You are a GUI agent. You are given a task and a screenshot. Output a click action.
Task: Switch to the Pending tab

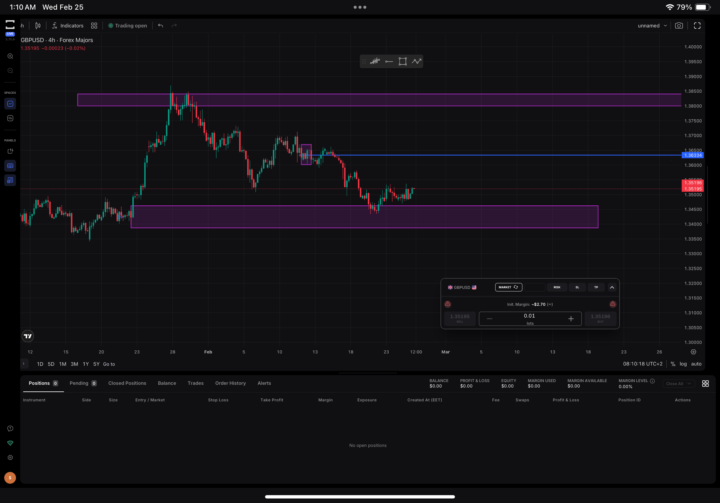coord(83,383)
